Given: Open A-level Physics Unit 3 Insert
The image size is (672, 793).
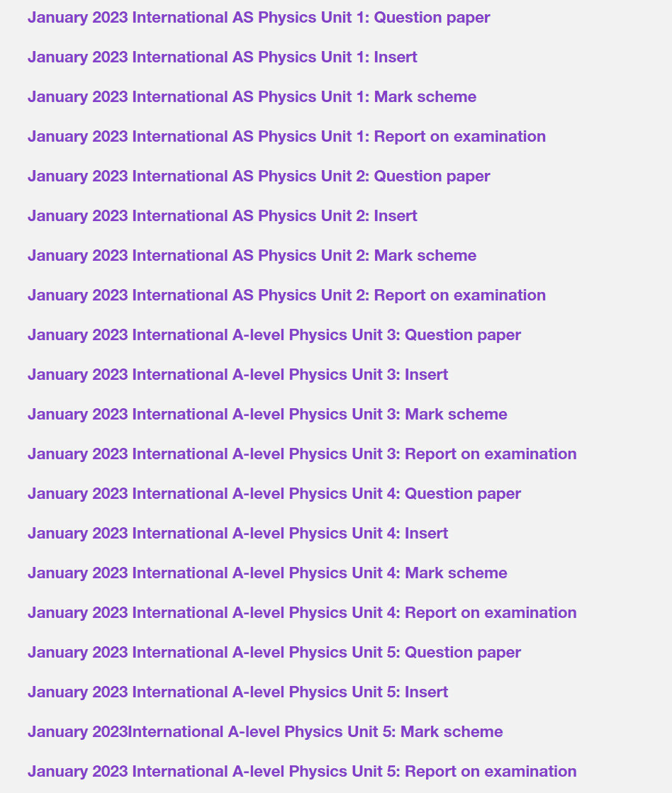Looking at the screenshot, I should click(x=238, y=375).
